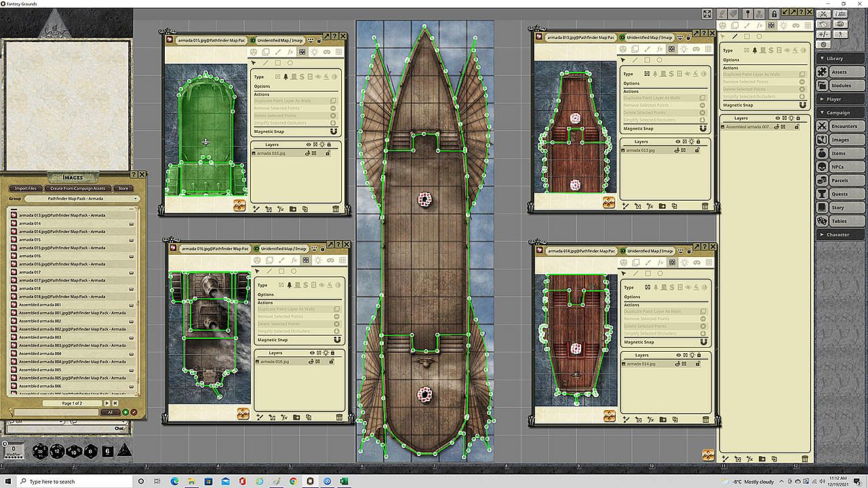Viewport: 868px width, 488px height.
Task: Select the lighting bulb tool in armada 013 toolbar
Action: (684, 49)
